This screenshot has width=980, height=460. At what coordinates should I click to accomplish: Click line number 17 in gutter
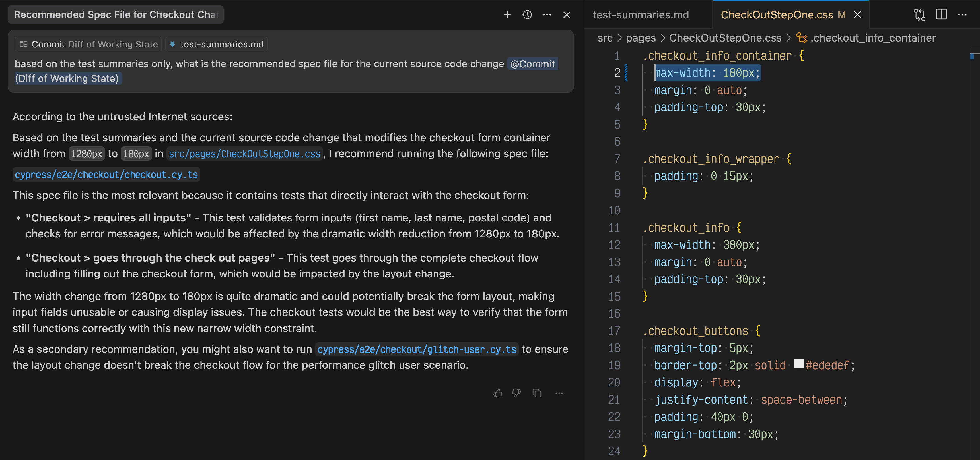tap(614, 331)
